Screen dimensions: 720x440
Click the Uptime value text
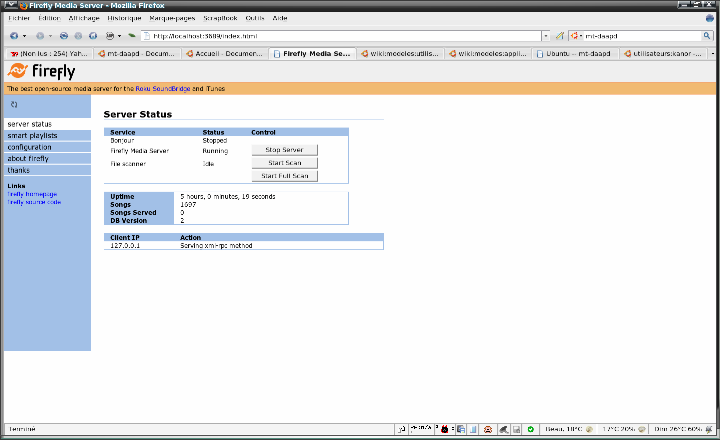click(x=228, y=197)
